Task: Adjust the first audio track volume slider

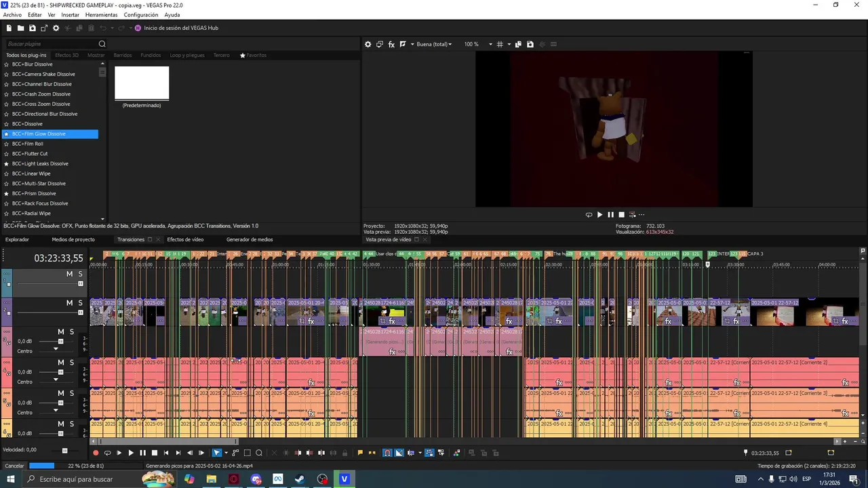Action: pyautogui.click(x=60, y=342)
